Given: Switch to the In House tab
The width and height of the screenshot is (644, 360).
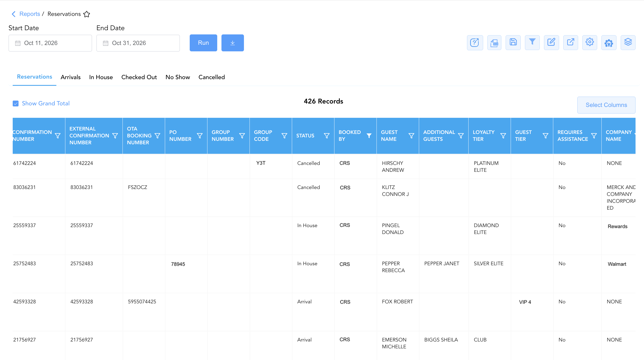Looking at the screenshot, I should pyautogui.click(x=101, y=77).
